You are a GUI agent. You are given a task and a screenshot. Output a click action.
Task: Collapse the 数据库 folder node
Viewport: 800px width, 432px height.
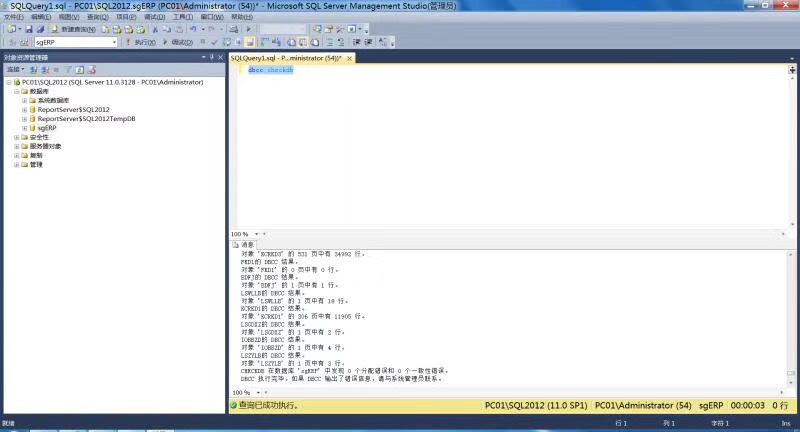point(17,91)
